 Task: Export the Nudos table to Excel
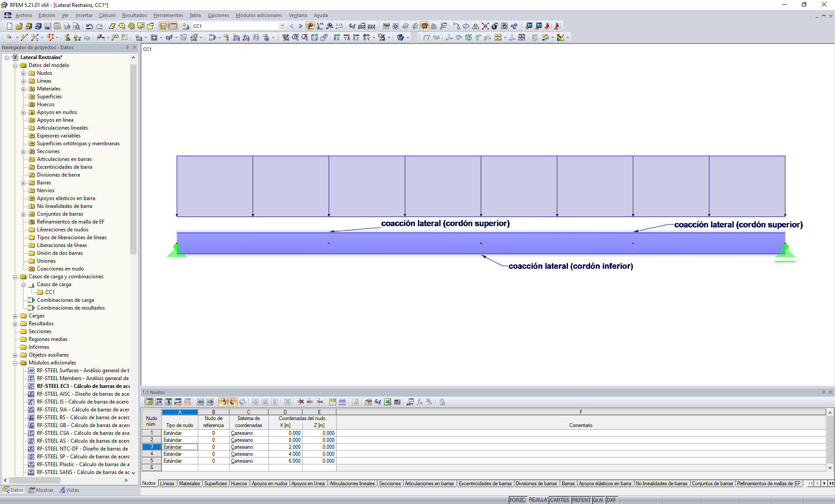387,402
